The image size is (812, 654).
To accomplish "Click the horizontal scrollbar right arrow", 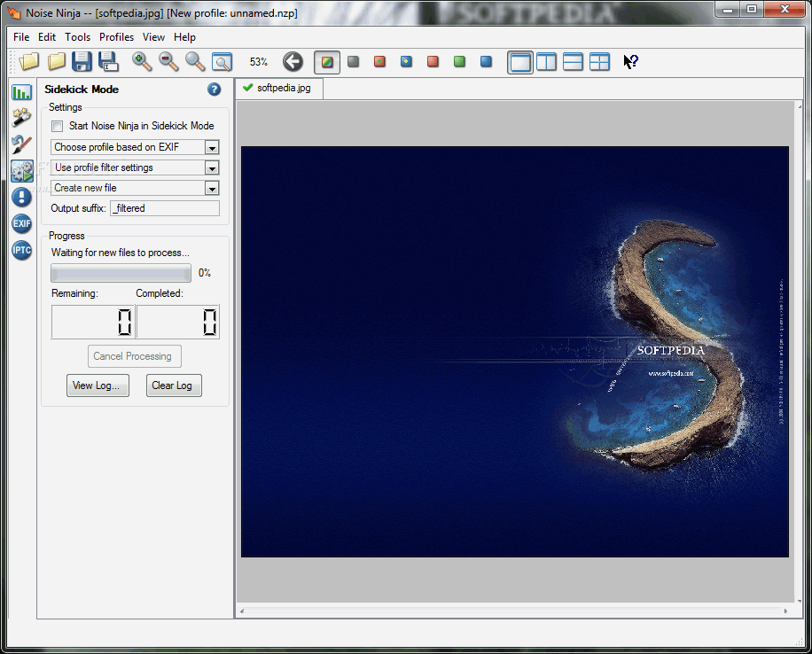I will [785, 611].
